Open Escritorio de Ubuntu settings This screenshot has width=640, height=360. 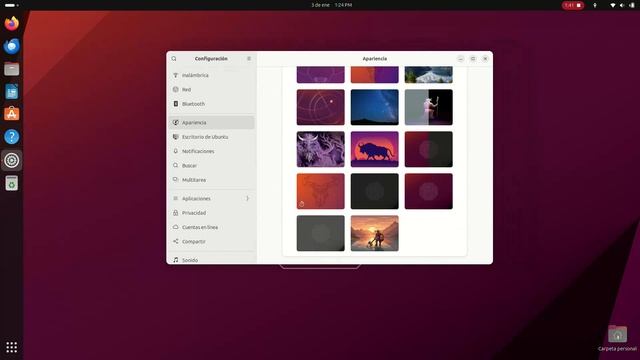pos(211,137)
